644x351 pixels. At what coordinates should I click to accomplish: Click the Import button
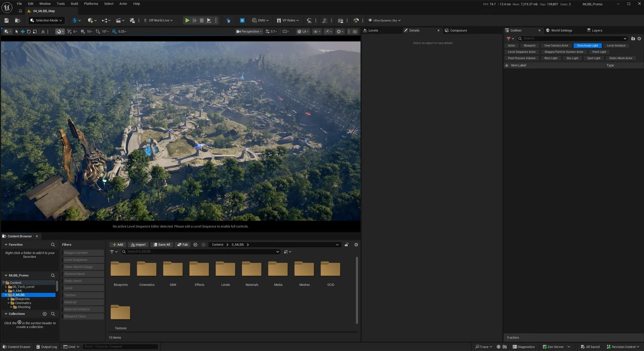point(138,245)
